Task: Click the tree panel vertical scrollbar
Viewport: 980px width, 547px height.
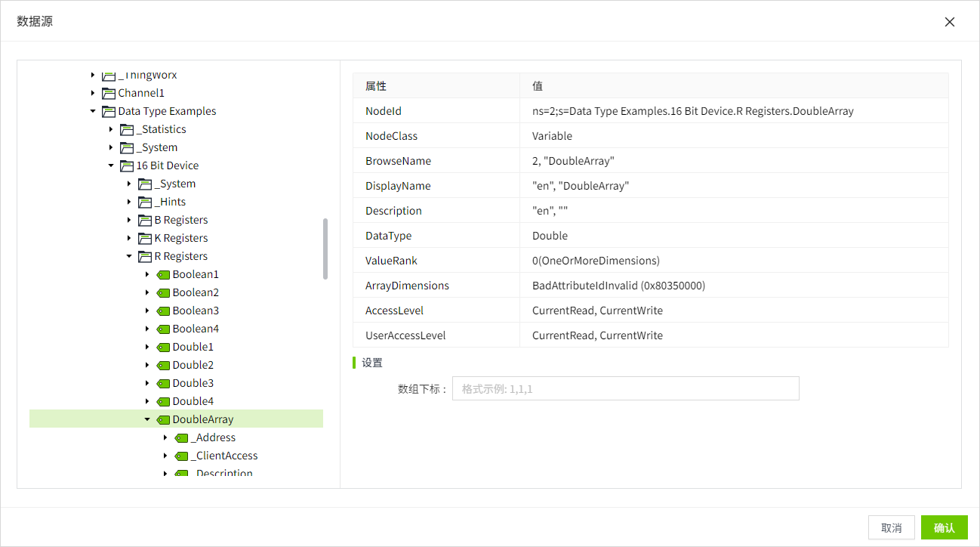Action: (x=325, y=249)
